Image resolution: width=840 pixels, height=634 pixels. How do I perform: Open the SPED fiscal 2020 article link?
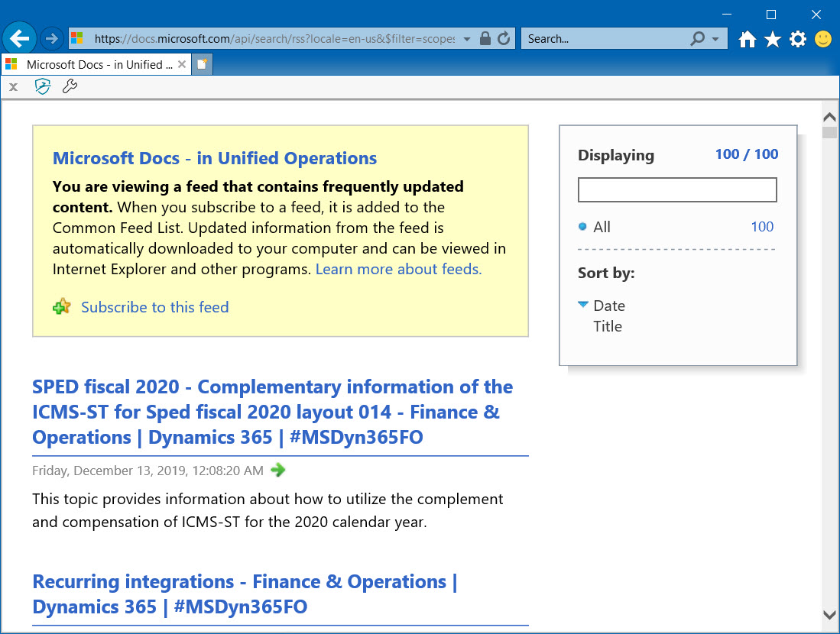click(273, 412)
